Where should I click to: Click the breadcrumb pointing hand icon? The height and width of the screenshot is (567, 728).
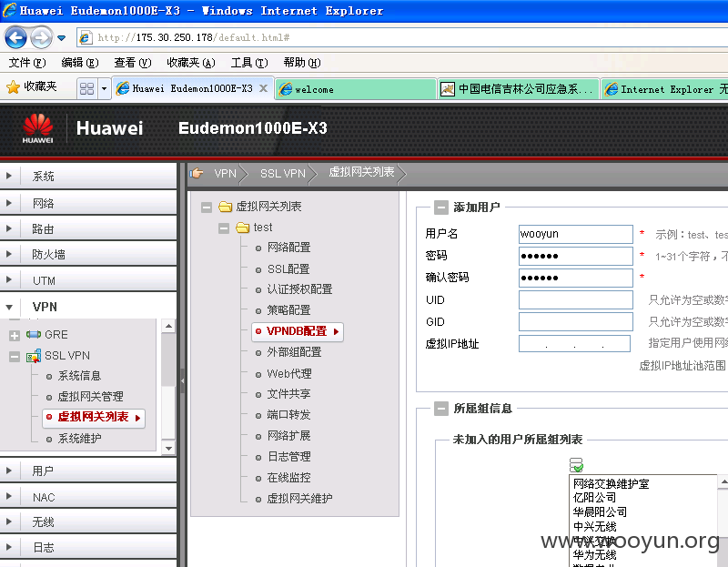tap(197, 173)
